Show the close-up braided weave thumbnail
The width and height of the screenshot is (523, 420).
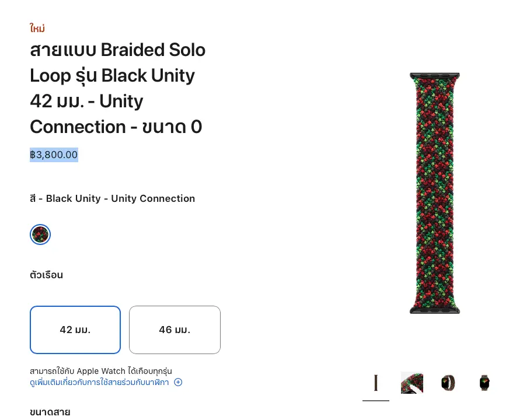tap(412, 383)
